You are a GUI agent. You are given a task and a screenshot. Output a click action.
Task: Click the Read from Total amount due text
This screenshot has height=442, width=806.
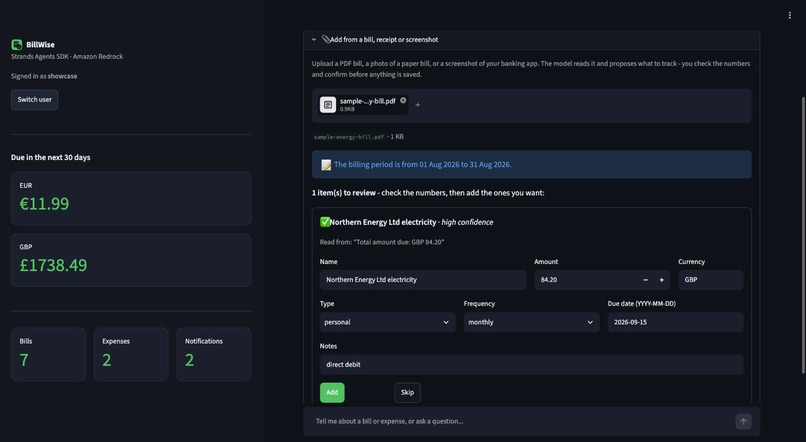point(382,242)
